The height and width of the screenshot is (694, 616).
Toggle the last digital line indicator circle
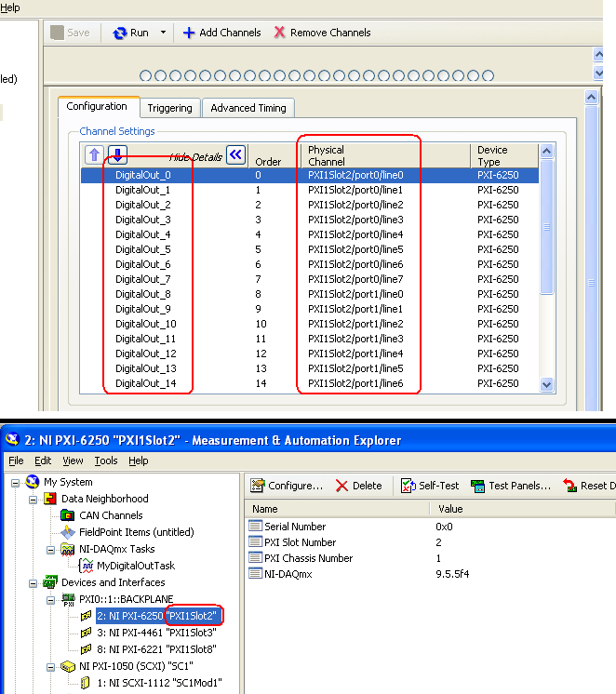coord(488,75)
